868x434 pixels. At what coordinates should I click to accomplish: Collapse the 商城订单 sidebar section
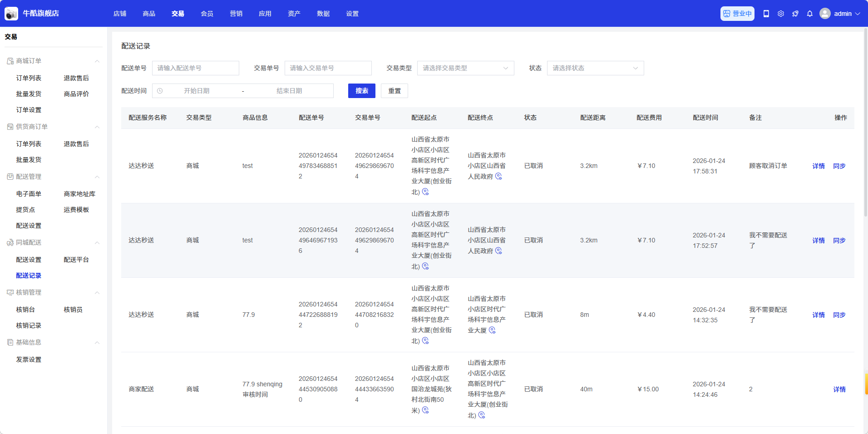(97, 61)
